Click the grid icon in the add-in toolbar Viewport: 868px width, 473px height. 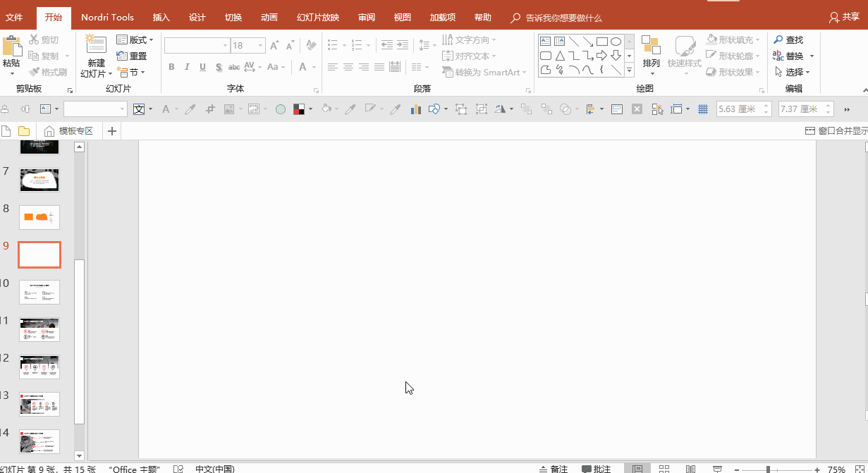702,109
